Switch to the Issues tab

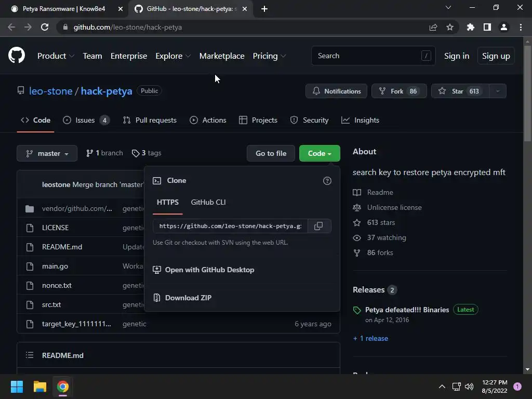click(86, 120)
